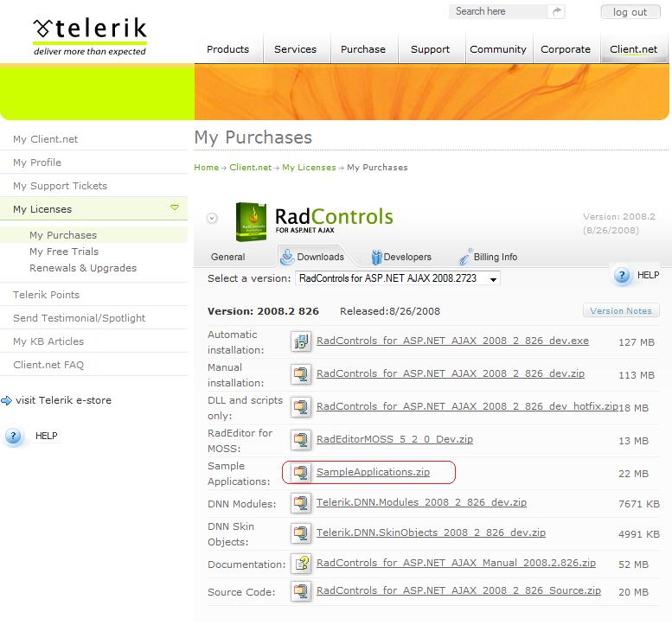Click the blue arrow icon beside visit Telerik e-store
This screenshot has height=625, width=672.
[x=6, y=400]
